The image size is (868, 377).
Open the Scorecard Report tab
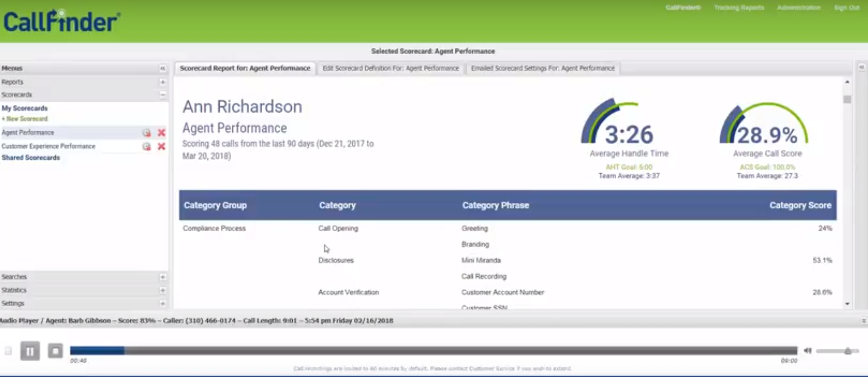[x=245, y=68]
